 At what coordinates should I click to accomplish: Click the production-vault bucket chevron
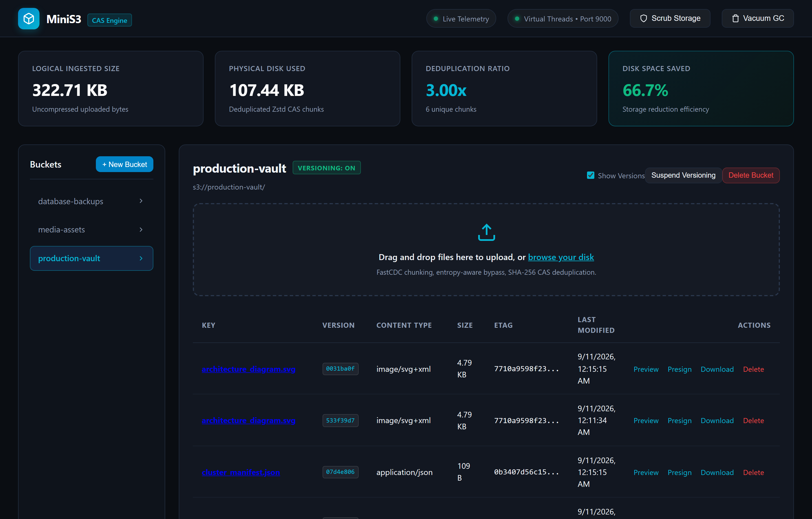141,258
